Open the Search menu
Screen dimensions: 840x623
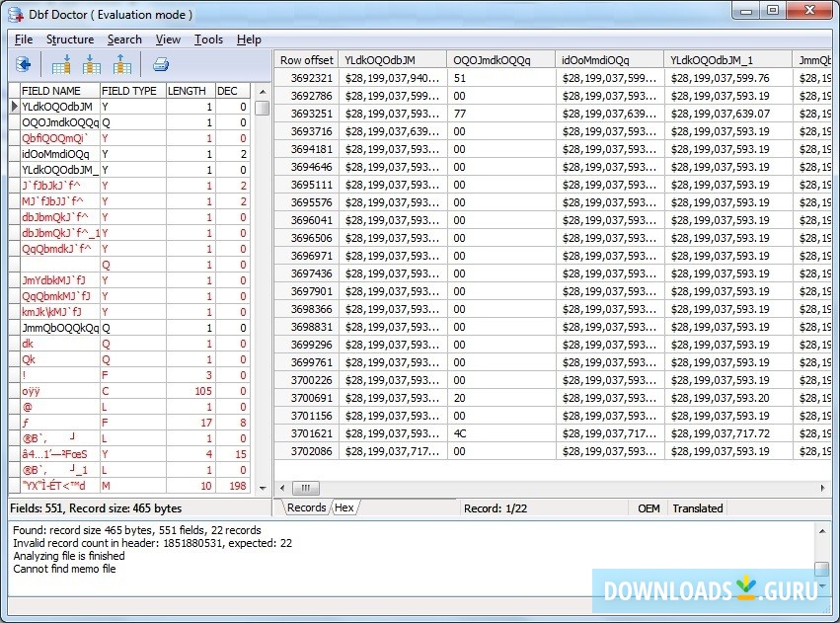tap(124, 39)
